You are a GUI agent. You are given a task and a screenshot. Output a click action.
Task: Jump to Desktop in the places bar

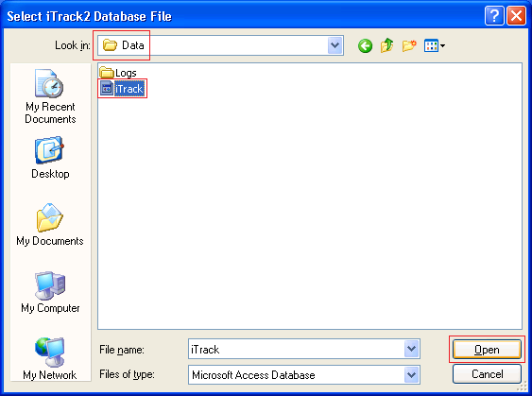[50, 158]
